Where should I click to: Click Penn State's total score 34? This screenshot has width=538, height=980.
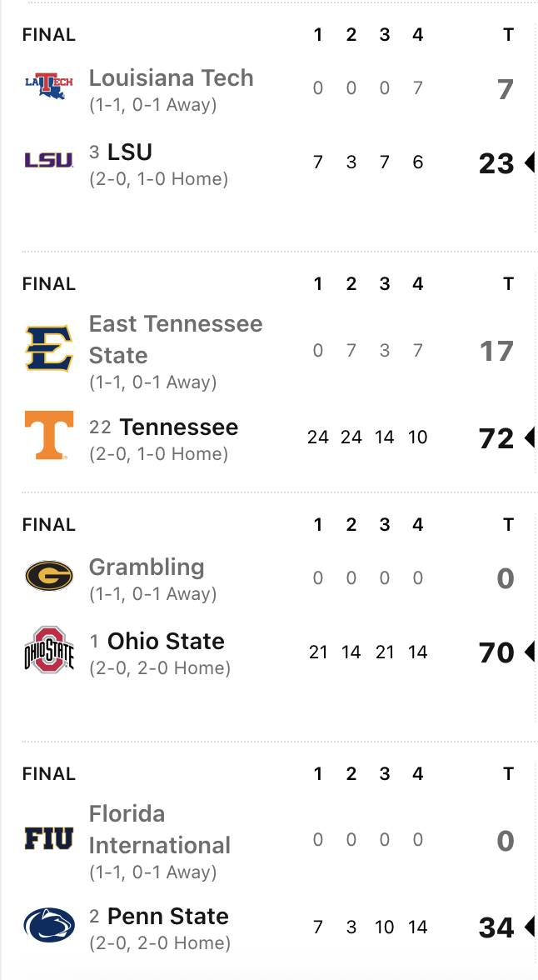496,927
